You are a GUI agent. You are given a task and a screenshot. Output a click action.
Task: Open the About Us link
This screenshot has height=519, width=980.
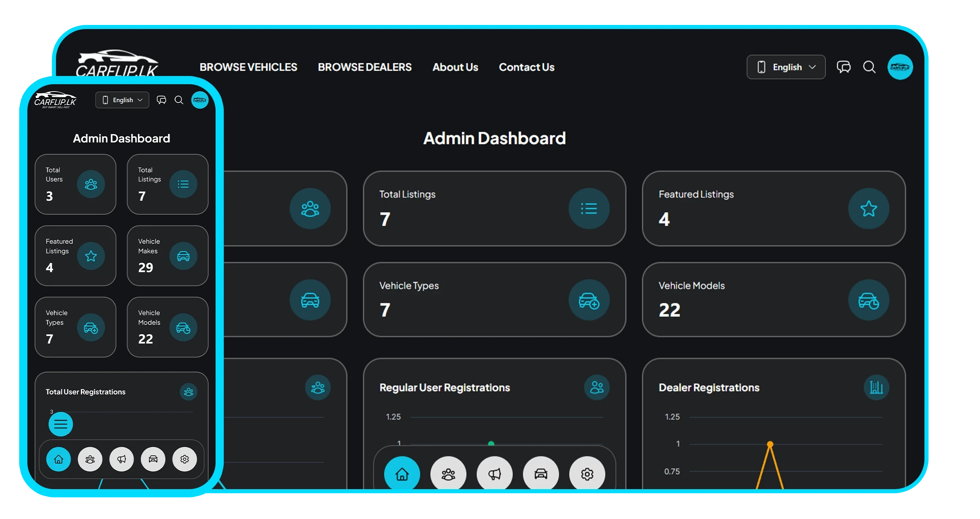pyautogui.click(x=455, y=67)
